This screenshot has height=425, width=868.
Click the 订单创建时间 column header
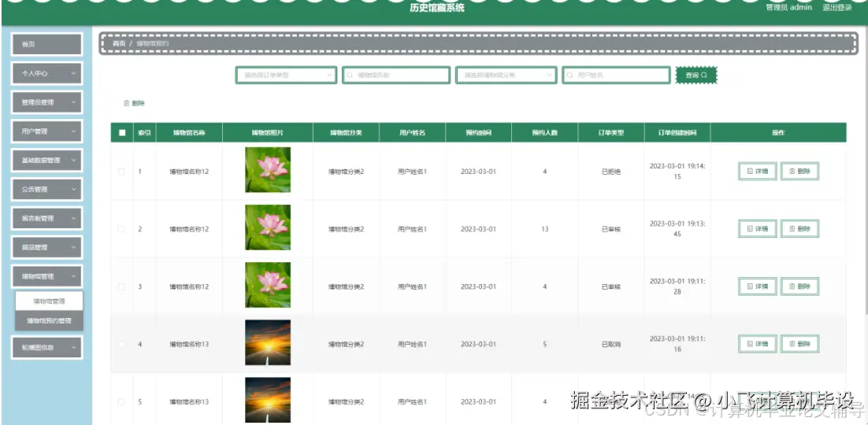point(677,133)
